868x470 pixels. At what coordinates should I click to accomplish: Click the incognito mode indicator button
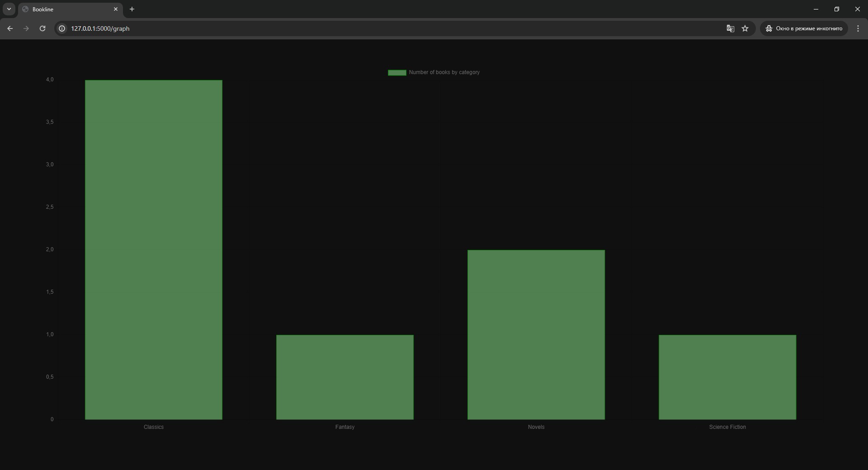point(804,28)
